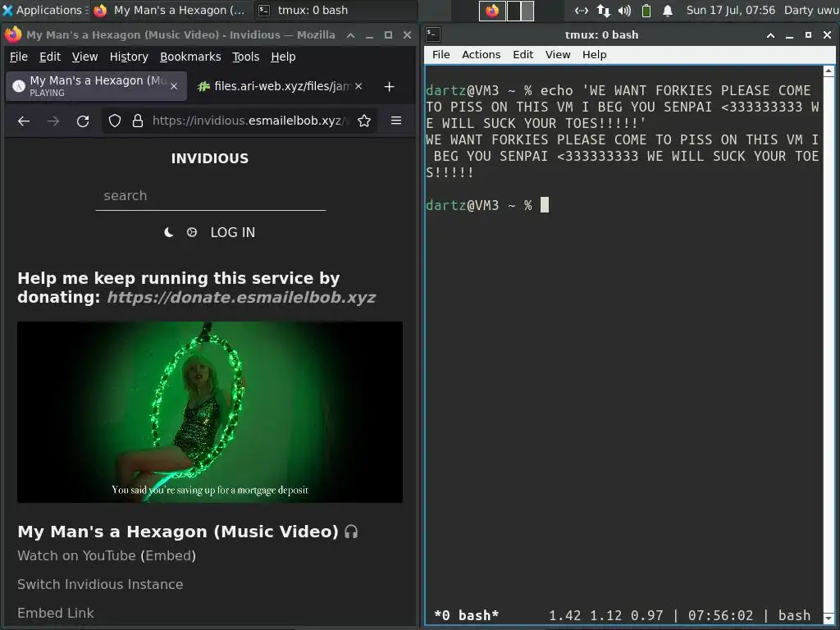Open Invidious preferences gear icon

[192, 232]
